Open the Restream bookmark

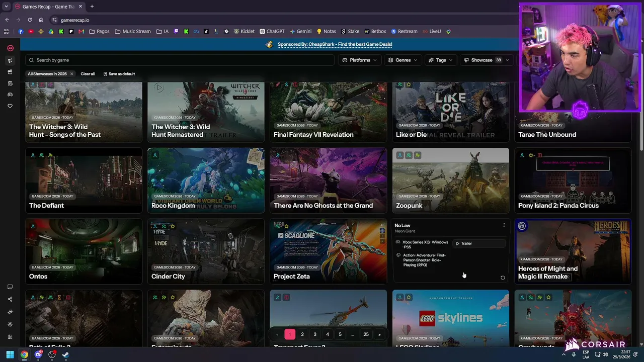(x=404, y=31)
